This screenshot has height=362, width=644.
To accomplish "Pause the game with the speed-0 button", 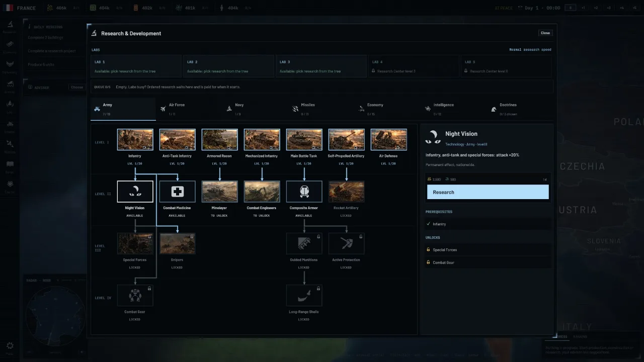I will (571, 8).
